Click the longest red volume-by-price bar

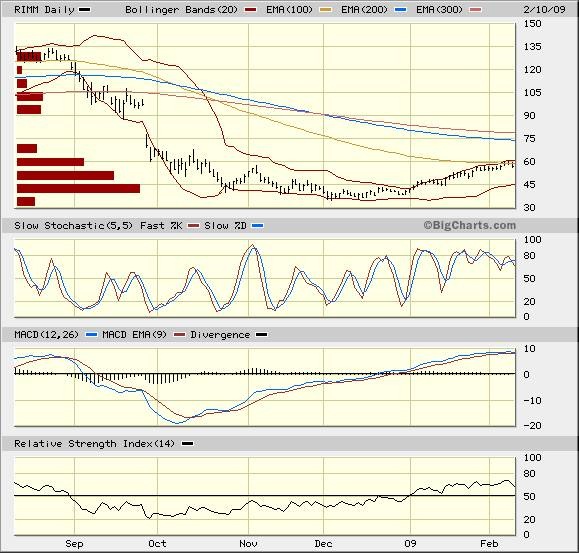click(78, 188)
